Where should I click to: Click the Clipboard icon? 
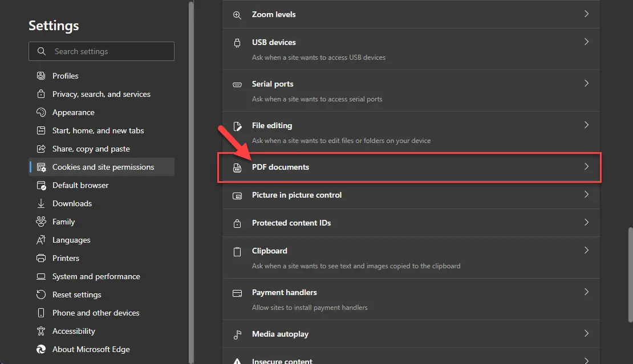tap(237, 251)
